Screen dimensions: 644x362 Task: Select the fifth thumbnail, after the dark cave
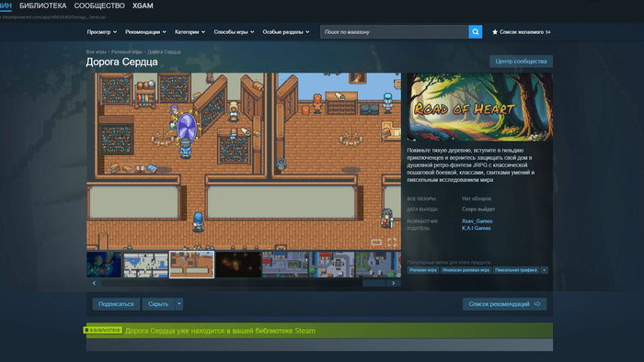285,265
